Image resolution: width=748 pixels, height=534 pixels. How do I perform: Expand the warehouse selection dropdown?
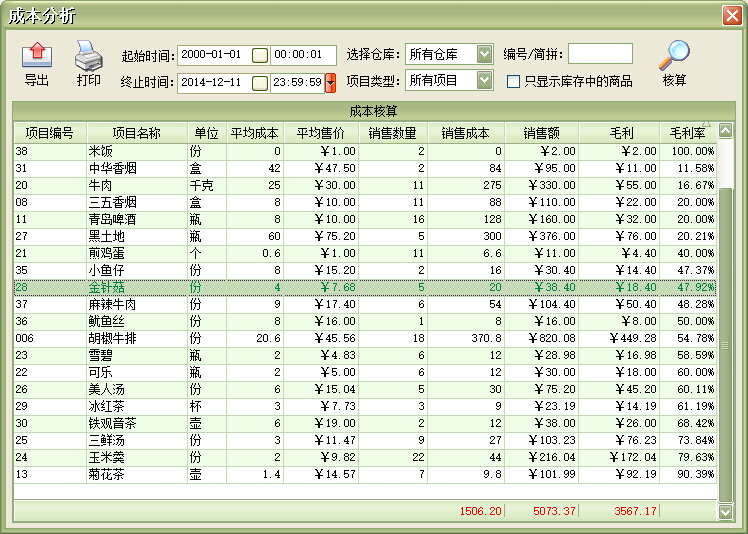click(484, 54)
